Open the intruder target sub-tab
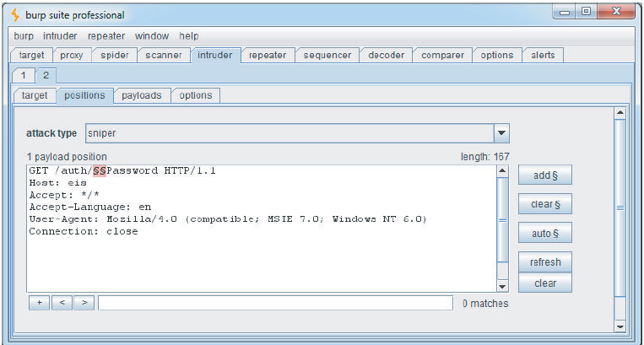This screenshot has height=345, width=644. point(35,95)
